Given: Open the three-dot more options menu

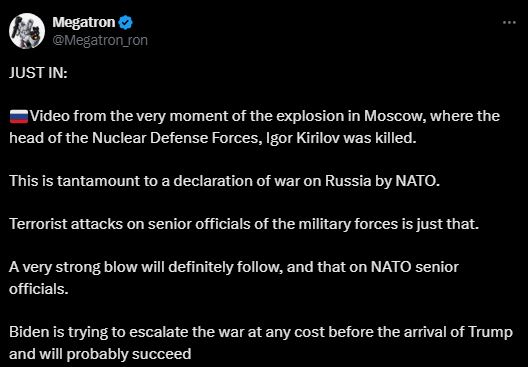Looking at the screenshot, I should (x=509, y=23).
